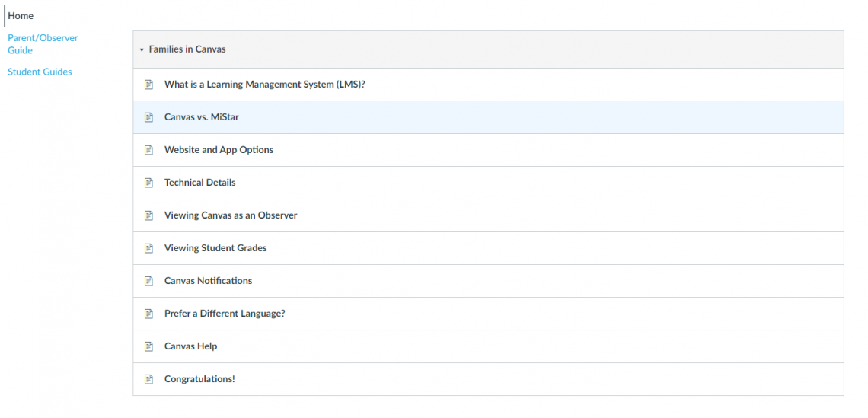Click the Families in Canvas module title
This screenshot has height=418, width=868.
click(x=187, y=49)
